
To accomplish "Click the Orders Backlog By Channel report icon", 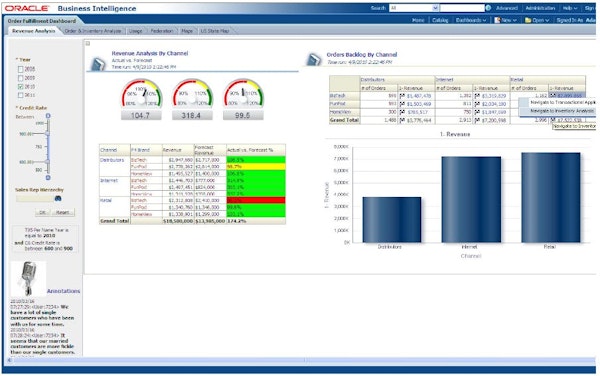I will point(314,60).
